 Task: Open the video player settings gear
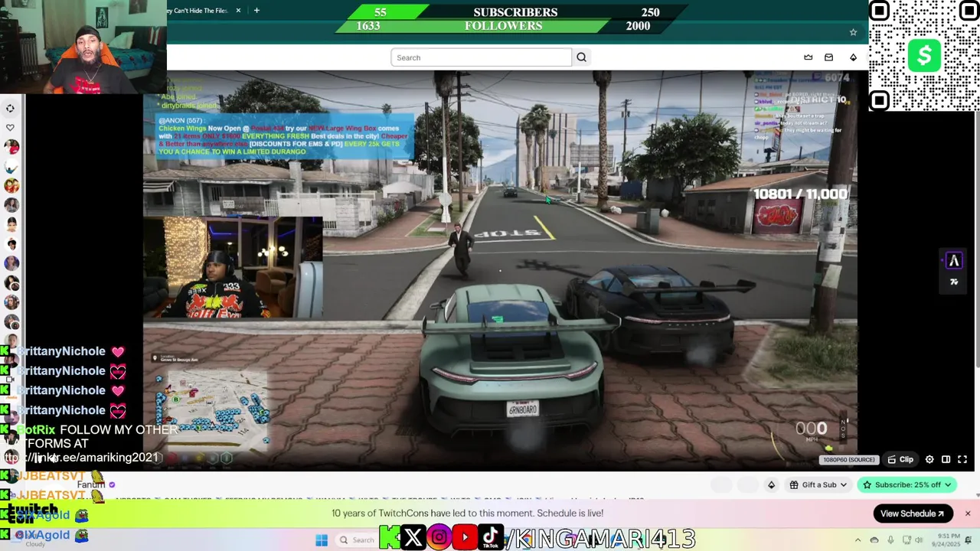coord(929,459)
